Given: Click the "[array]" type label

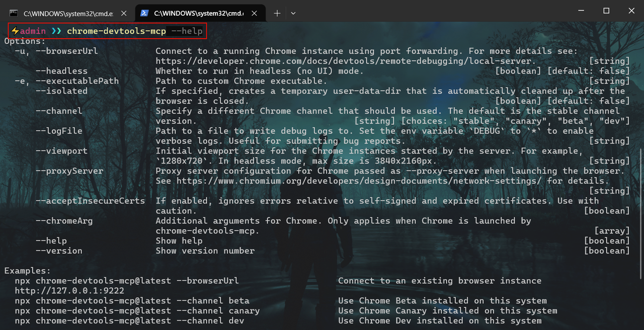Looking at the screenshot, I should pos(612,231).
